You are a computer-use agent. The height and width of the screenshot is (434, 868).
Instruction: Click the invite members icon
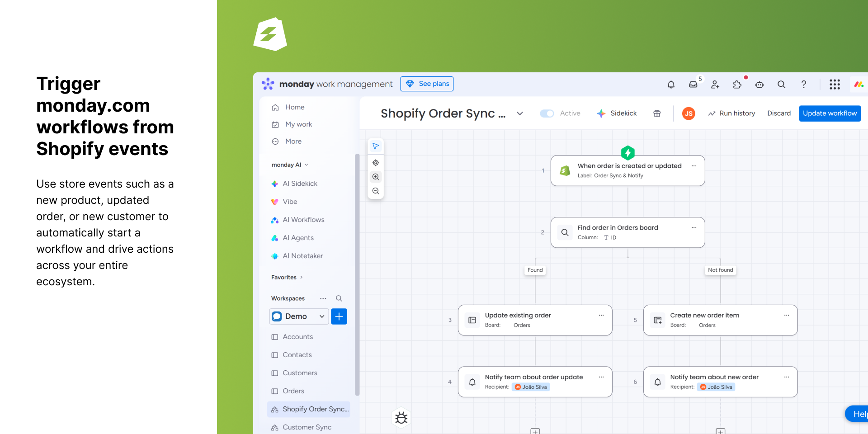point(715,85)
